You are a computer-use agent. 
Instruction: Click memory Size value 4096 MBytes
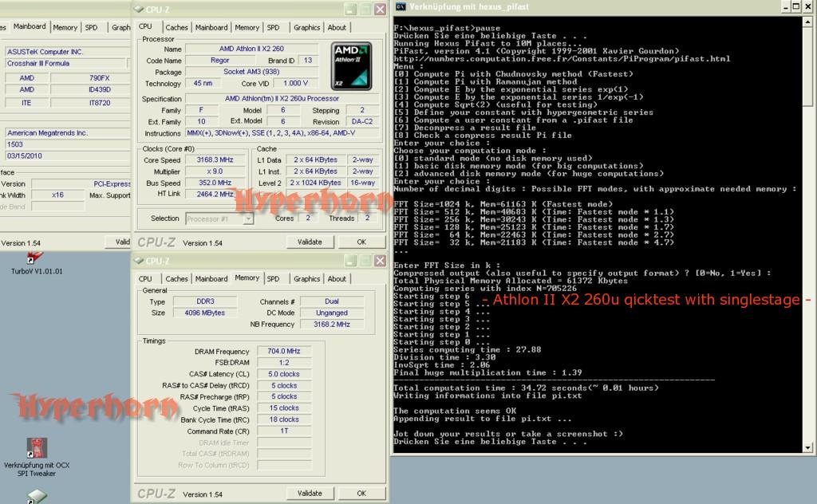point(205,313)
